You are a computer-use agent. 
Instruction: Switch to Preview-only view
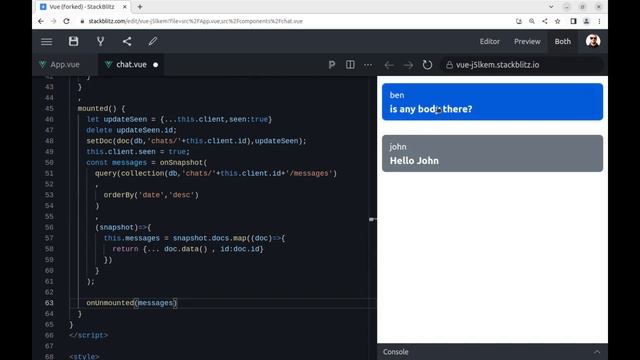pyautogui.click(x=527, y=42)
